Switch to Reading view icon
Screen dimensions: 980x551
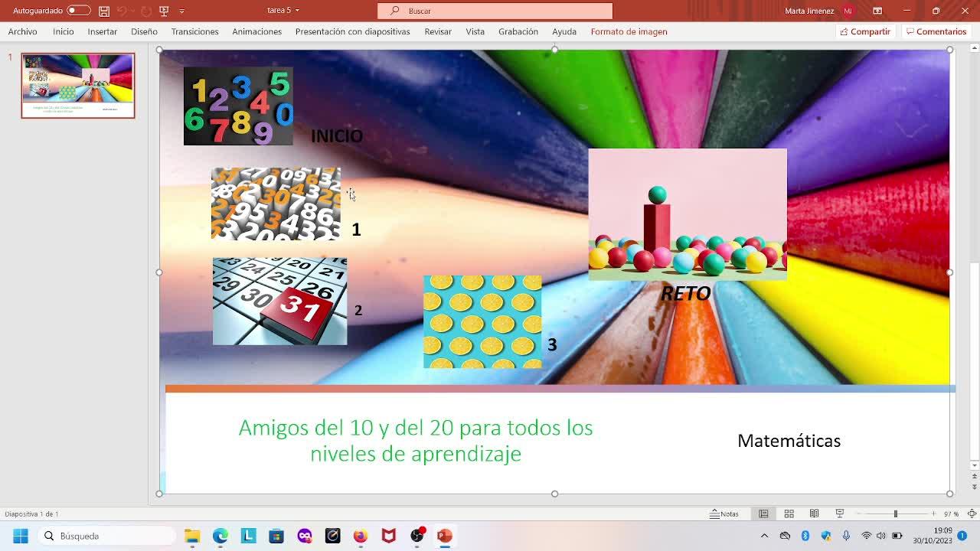(814, 514)
